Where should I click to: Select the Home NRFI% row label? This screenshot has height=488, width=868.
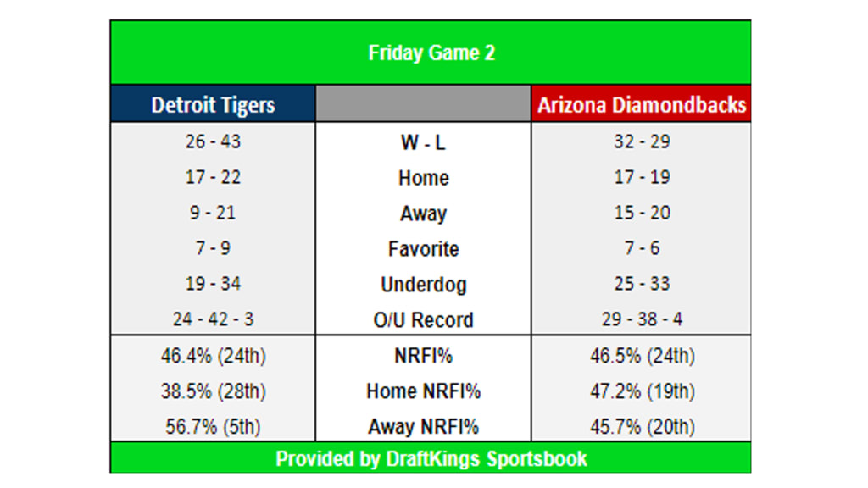pos(423,391)
